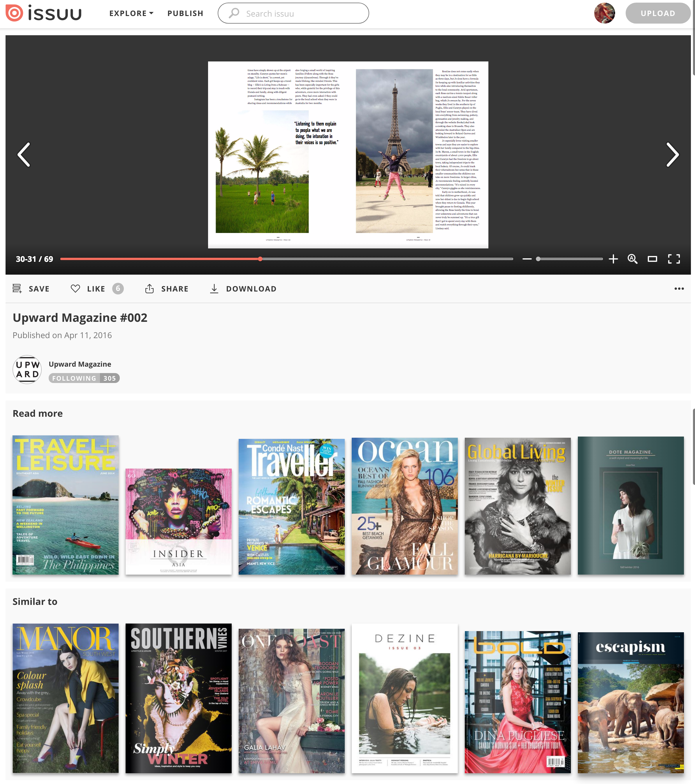Click the Upload button

click(658, 13)
